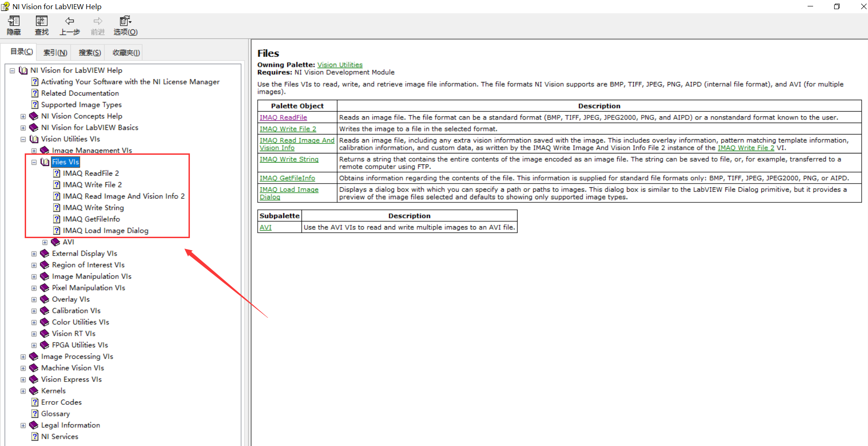Select Supported Image Types topic
The height and width of the screenshot is (446, 868).
click(81, 105)
